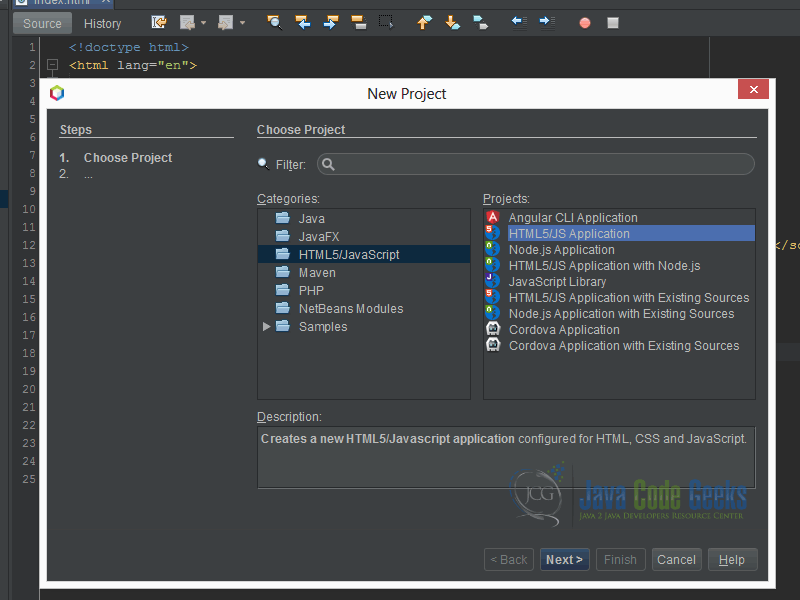Click the Java category folder icon
This screenshot has width=800, height=600.
click(283, 218)
